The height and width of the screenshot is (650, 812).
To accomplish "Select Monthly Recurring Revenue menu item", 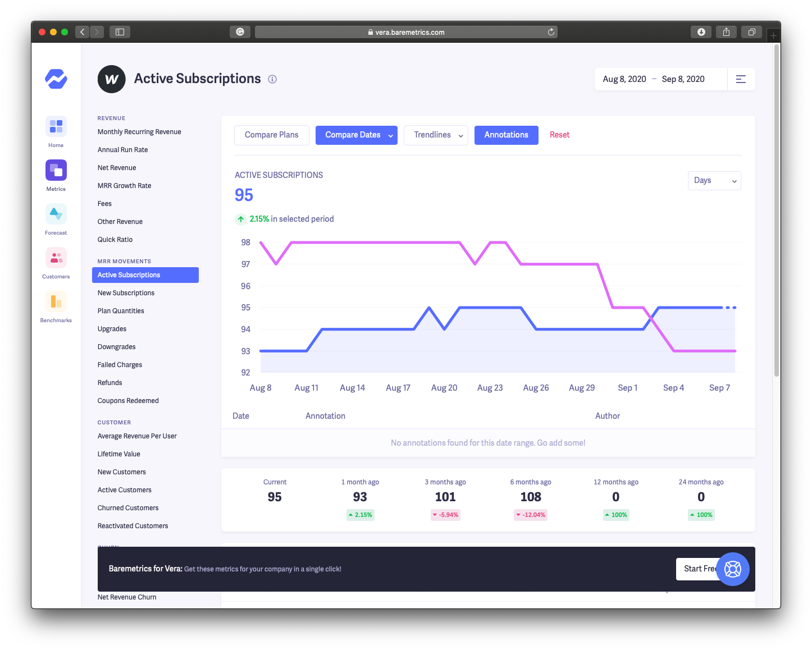I will point(139,132).
